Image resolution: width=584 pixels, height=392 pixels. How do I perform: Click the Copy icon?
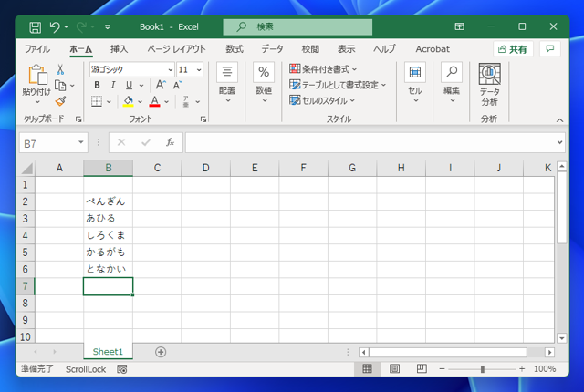(60, 86)
